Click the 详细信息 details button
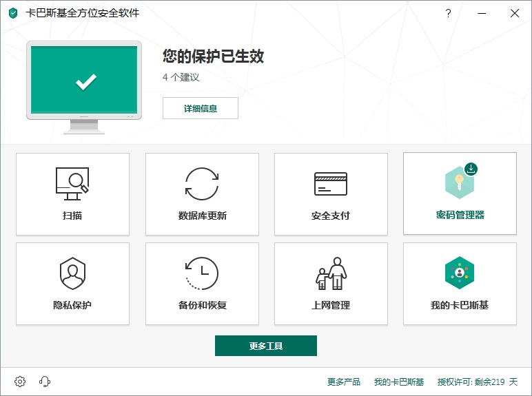 pos(200,108)
